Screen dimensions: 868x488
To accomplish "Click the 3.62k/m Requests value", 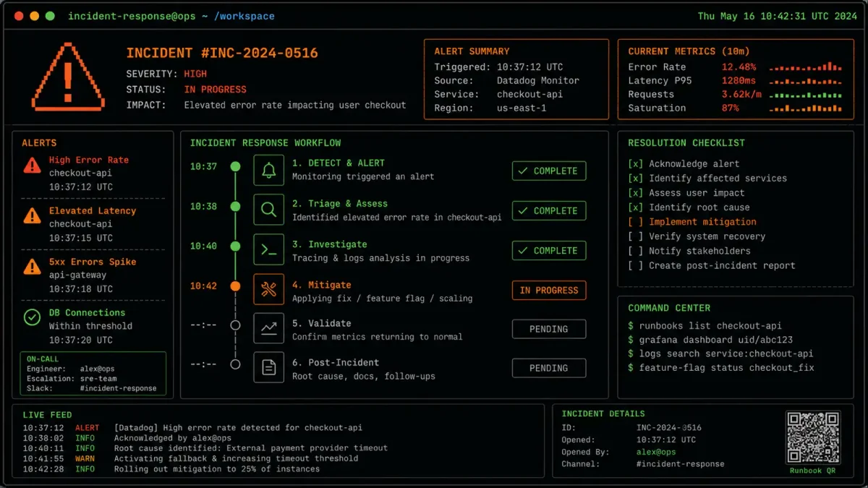I will 741,94.
